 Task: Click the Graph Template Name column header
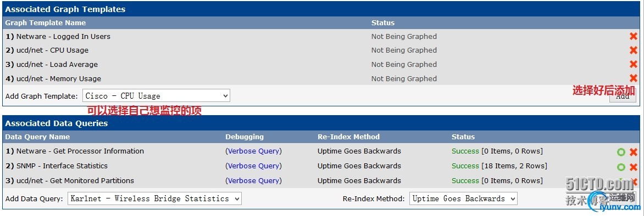(46, 22)
